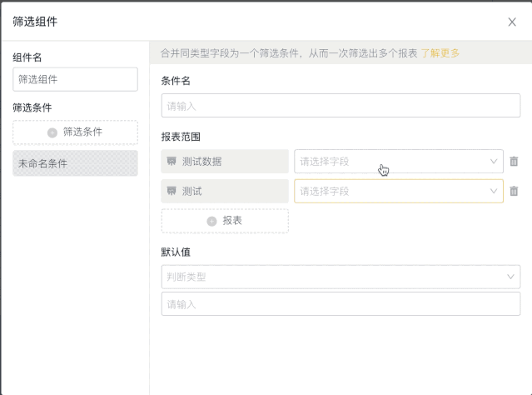This screenshot has height=395, width=532.
Task: Expand the 判断类型 dropdown
Action: pos(341,277)
